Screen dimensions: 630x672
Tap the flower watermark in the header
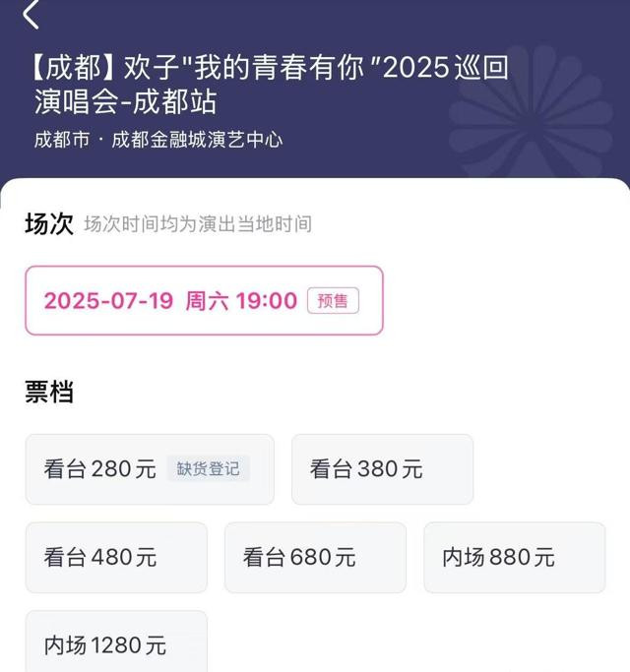click(x=532, y=113)
